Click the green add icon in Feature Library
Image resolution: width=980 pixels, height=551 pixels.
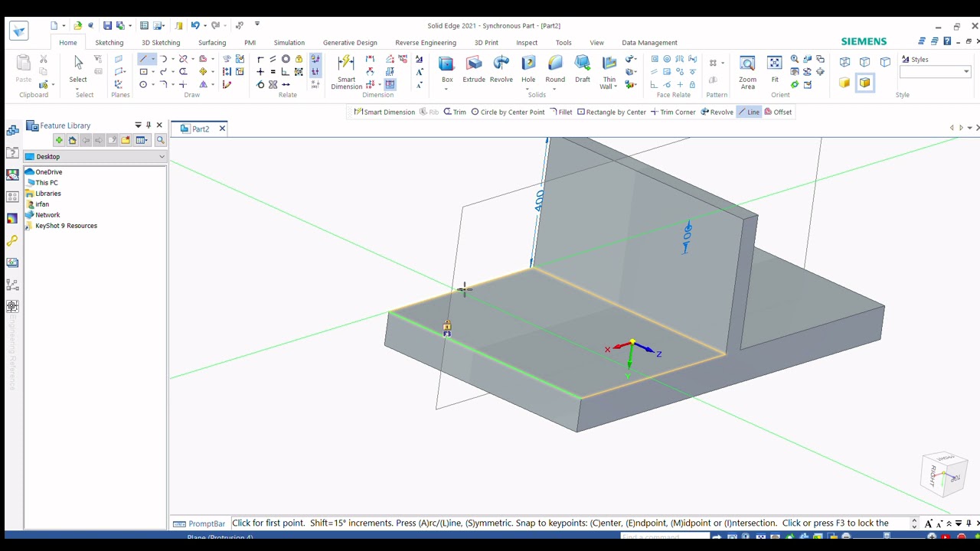[59, 140]
